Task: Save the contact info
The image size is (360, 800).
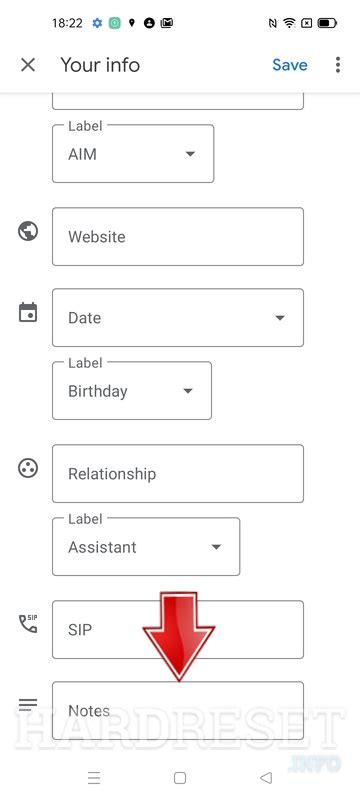Action: click(x=290, y=65)
